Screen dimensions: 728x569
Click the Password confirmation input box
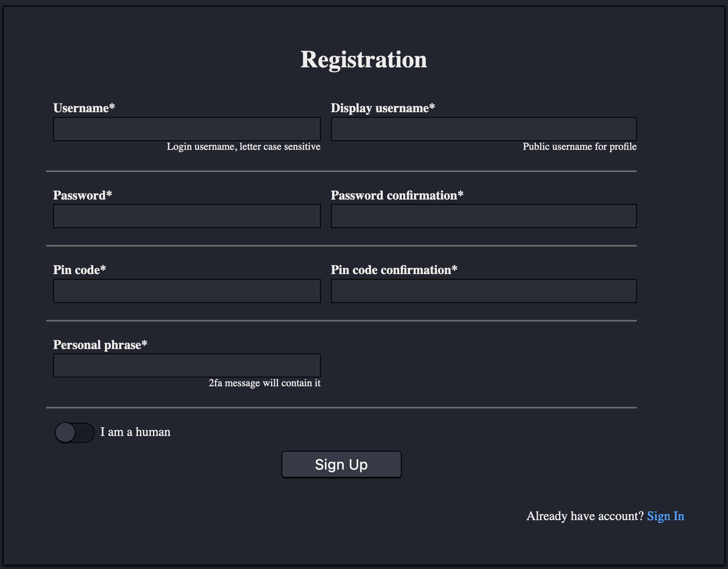tap(483, 216)
